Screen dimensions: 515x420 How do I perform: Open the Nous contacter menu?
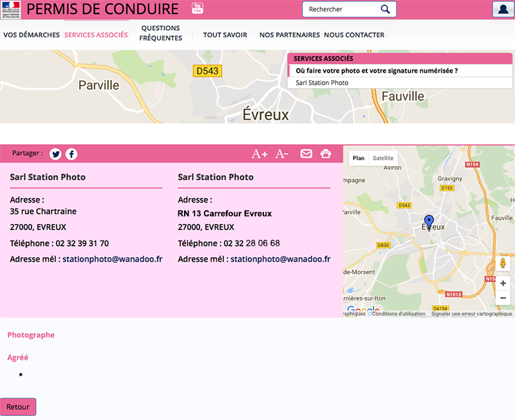[354, 35]
